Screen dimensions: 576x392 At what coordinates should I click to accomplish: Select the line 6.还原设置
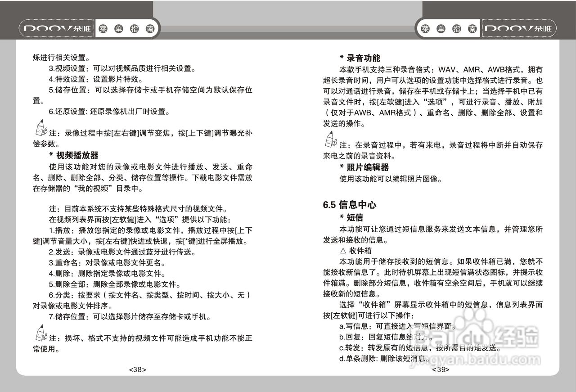(x=109, y=111)
